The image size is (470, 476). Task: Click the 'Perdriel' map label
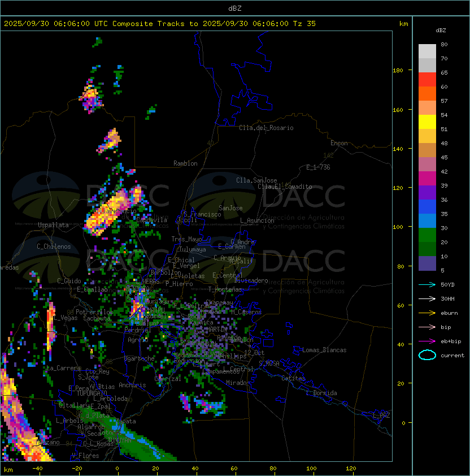click(138, 330)
